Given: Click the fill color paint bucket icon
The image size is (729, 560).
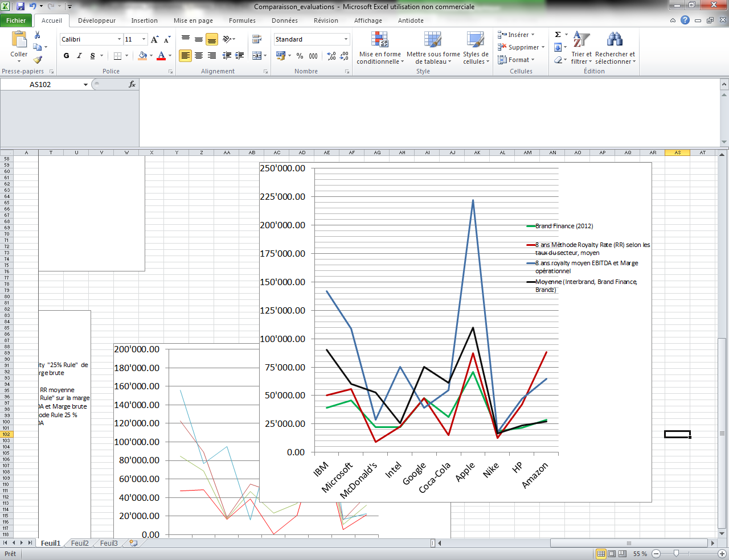Looking at the screenshot, I should click(x=142, y=56).
